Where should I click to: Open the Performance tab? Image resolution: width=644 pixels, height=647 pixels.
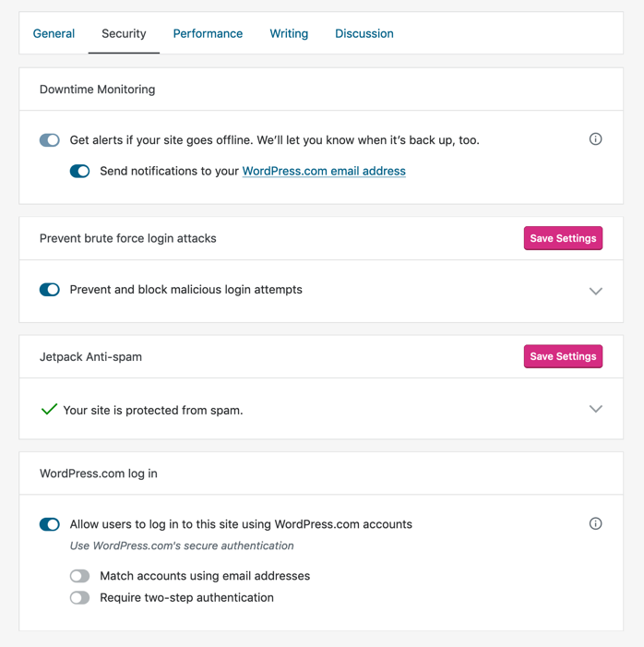pyautogui.click(x=208, y=33)
